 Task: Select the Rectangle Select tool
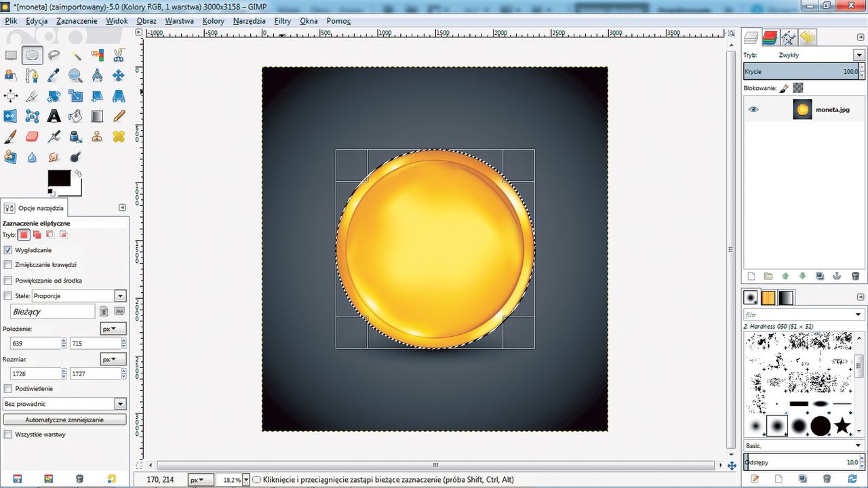11,55
